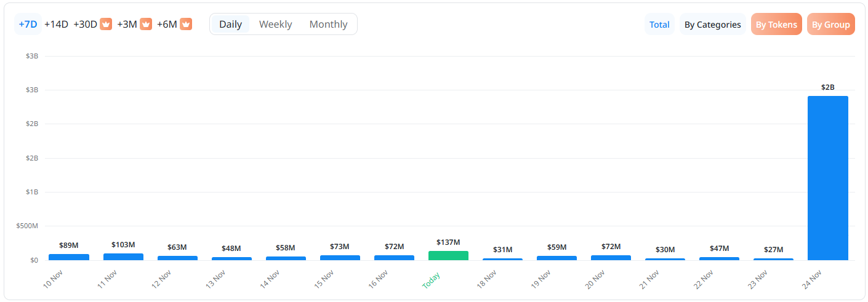Switch to the Monthly view tab
This screenshot has width=868, height=302.
(x=328, y=25)
